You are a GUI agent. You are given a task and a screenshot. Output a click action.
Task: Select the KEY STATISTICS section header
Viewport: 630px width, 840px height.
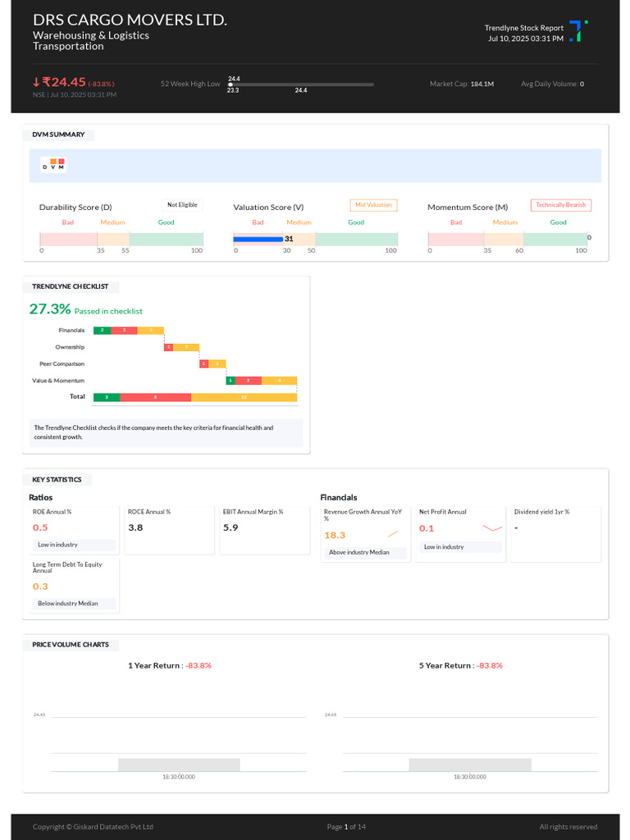pyautogui.click(x=57, y=479)
